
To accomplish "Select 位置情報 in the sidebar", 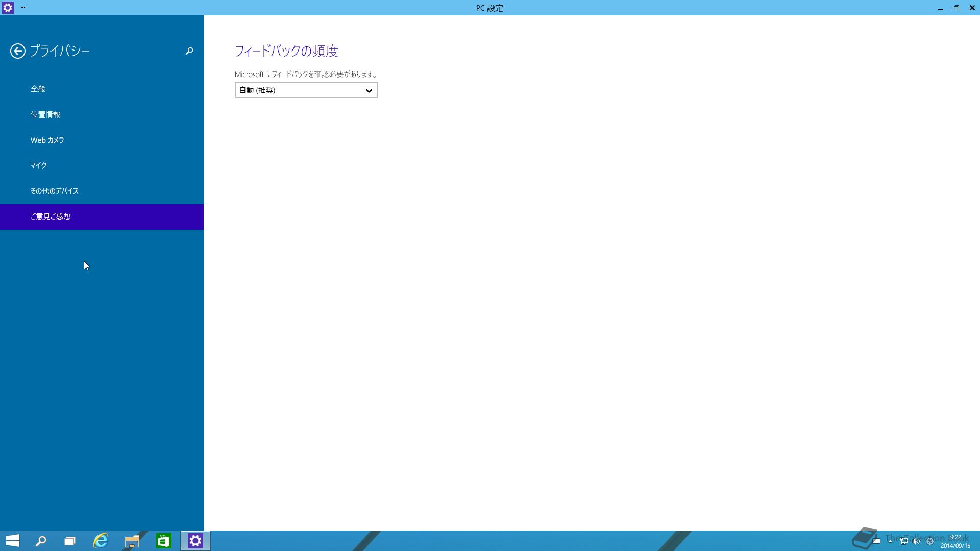I will click(102, 114).
